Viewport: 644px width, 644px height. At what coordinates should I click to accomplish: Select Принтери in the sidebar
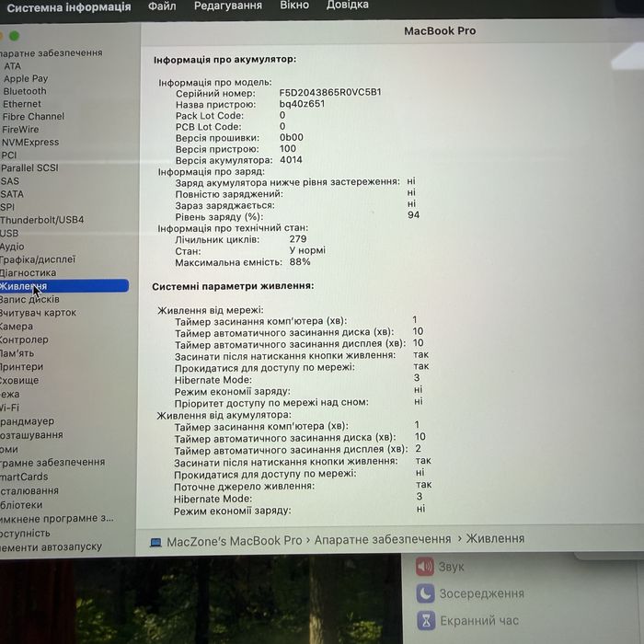[x=21, y=367]
